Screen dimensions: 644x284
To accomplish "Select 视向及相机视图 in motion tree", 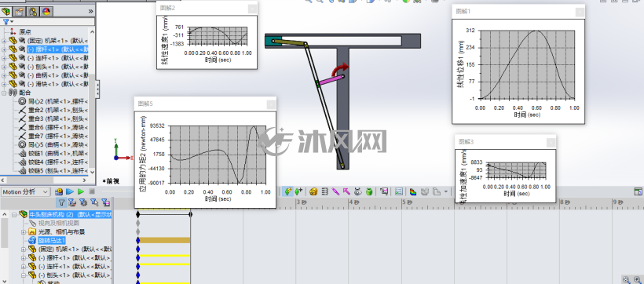I will (x=59, y=223).
